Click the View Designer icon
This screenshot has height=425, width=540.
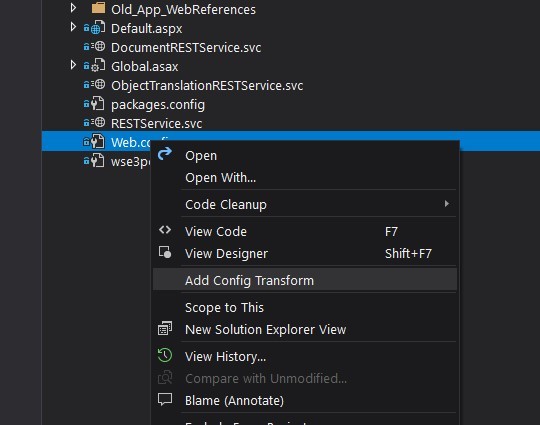tap(165, 252)
